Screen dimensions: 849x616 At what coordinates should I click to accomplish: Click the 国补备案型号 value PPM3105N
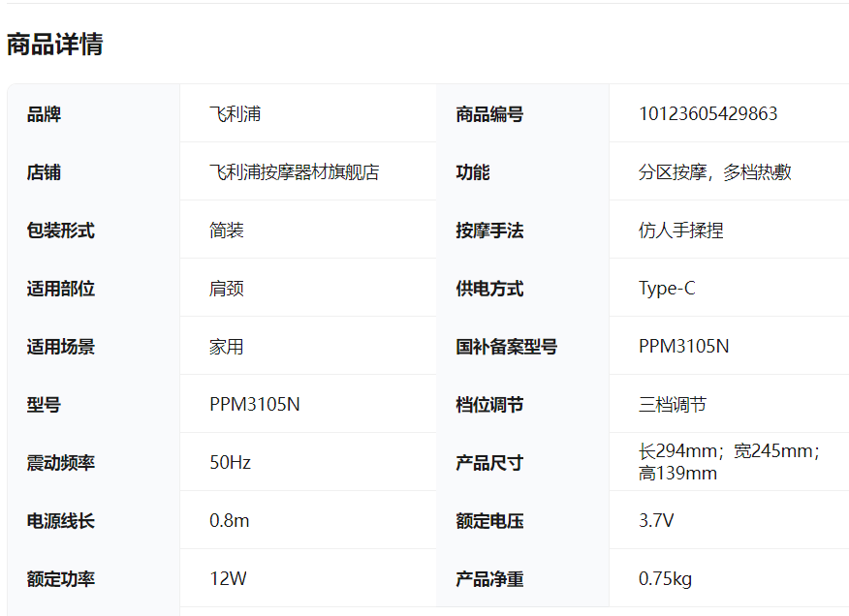(683, 347)
